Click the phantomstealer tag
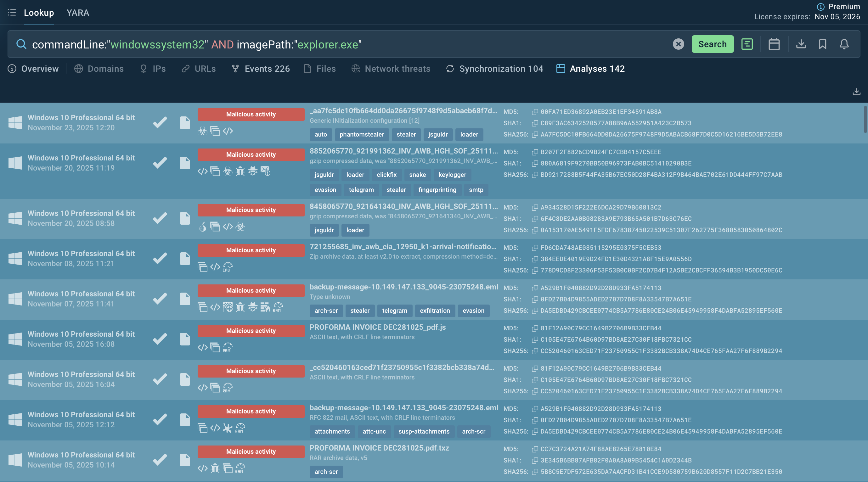The width and height of the screenshot is (868, 482). pyautogui.click(x=362, y=134)
